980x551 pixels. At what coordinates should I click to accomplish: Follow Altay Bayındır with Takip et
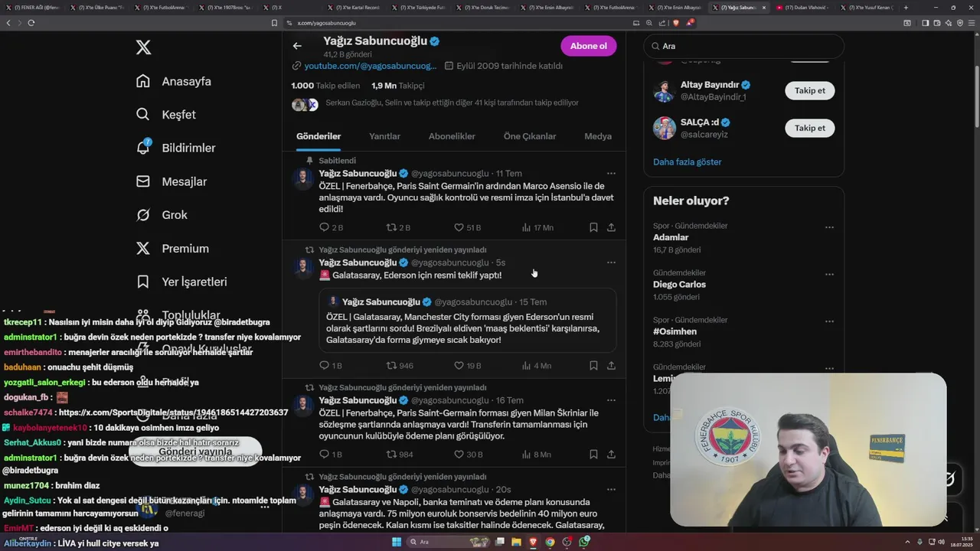809,90
